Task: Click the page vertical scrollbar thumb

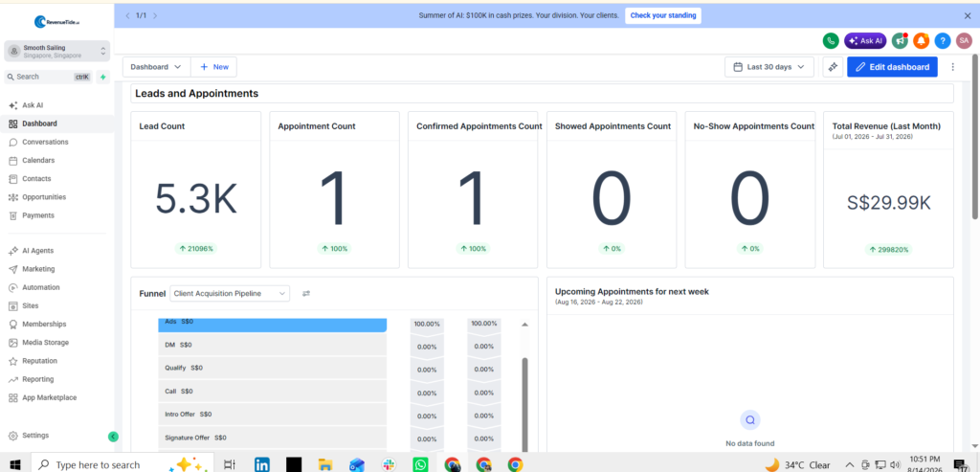Action: [975, 136]
